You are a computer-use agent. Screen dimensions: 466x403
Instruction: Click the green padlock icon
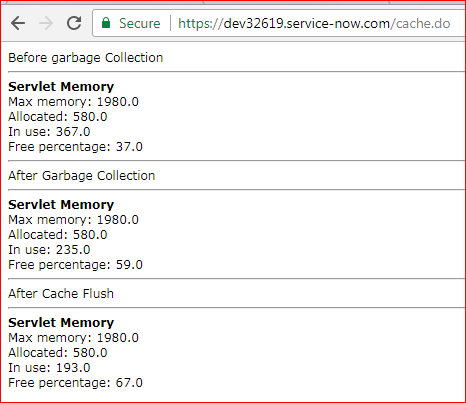point(106,23)
